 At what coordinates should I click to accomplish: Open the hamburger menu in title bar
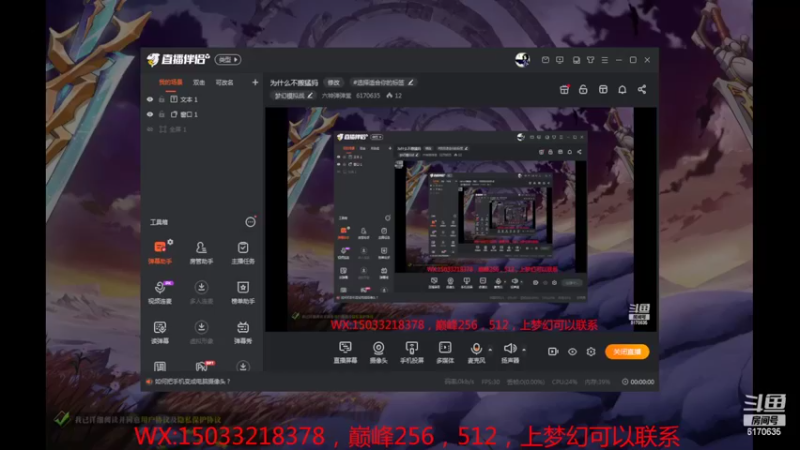click(605, 60)
